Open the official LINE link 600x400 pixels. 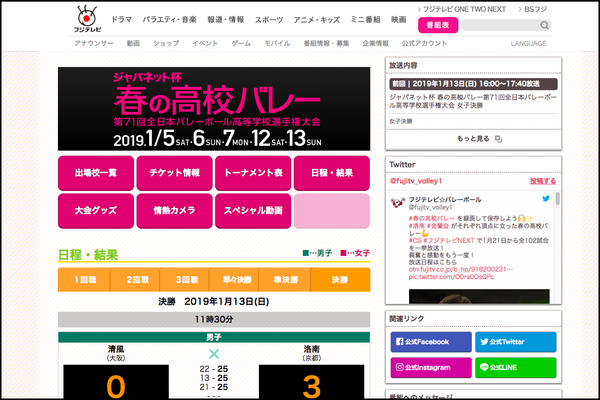pyautogui.click(x=512, y=368)
